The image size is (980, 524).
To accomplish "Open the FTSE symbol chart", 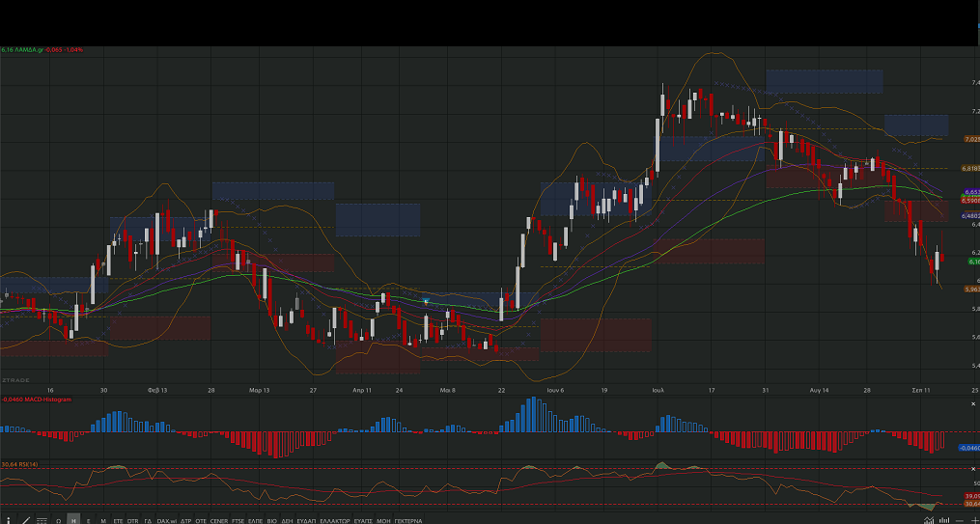I will (x=238, y=520).
